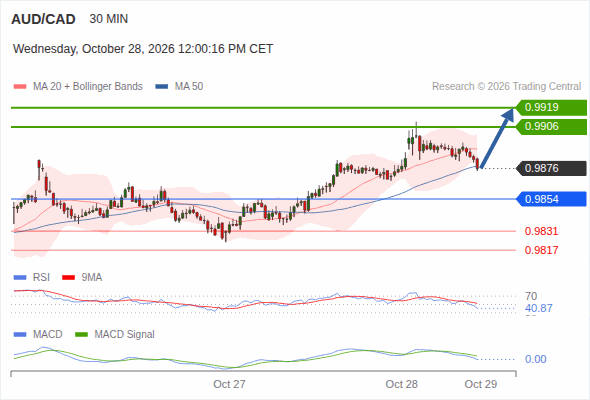Screen dimensions: 590x400
Task: Click the 0.9831 support level value
Action: pos(541,231)
